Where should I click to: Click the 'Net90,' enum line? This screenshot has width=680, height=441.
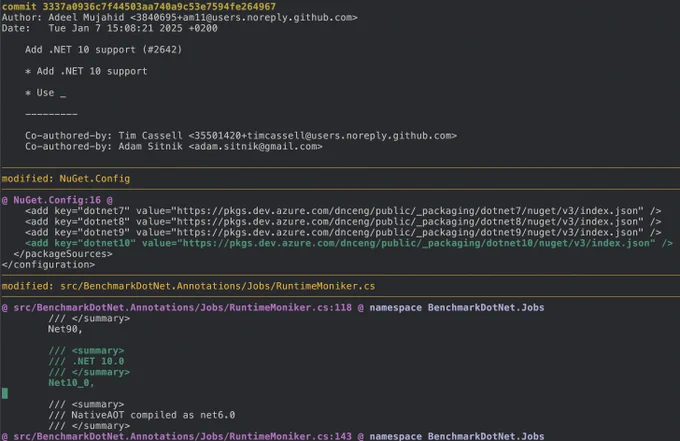click(x=65, y=329)
